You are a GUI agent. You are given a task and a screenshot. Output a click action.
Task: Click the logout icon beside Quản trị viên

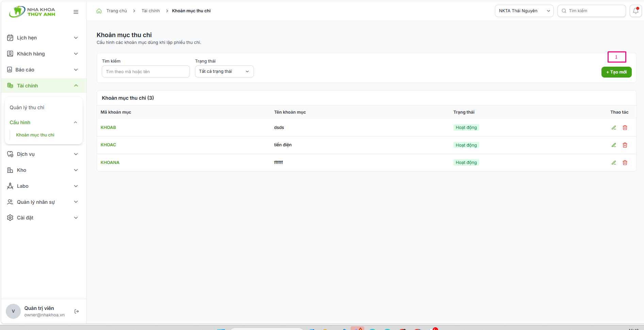[77, 311]
